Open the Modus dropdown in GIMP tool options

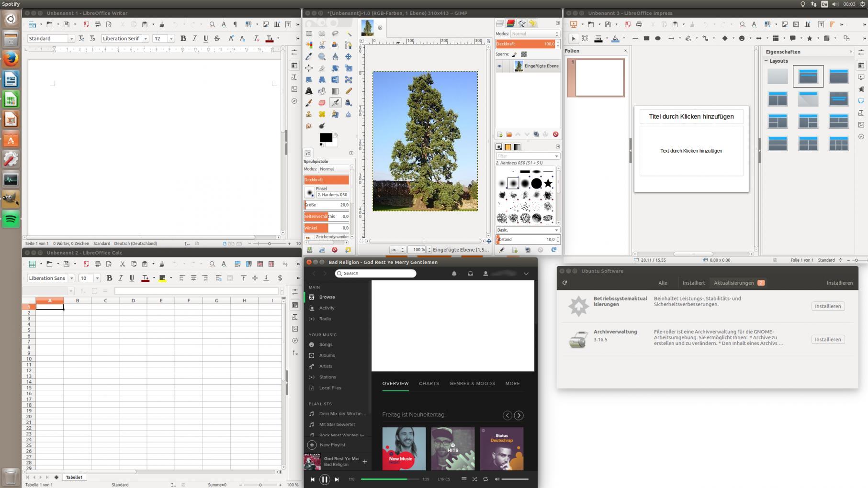point(334,169)
